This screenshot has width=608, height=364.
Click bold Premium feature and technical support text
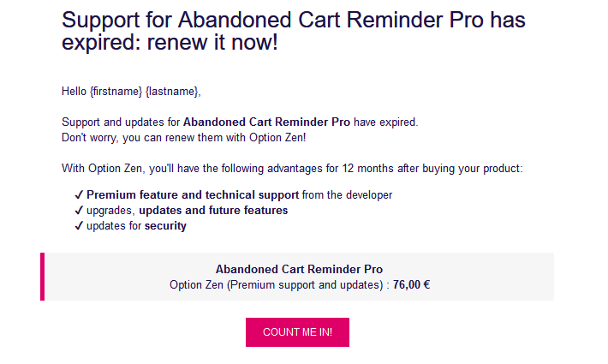point(193,194)
